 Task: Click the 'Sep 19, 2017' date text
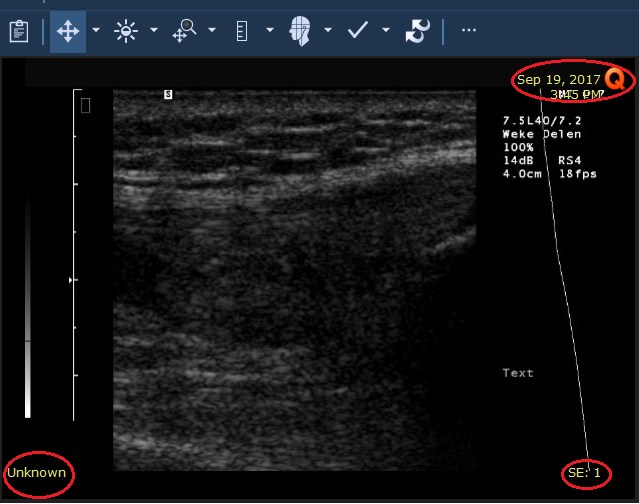coord(558,79)
